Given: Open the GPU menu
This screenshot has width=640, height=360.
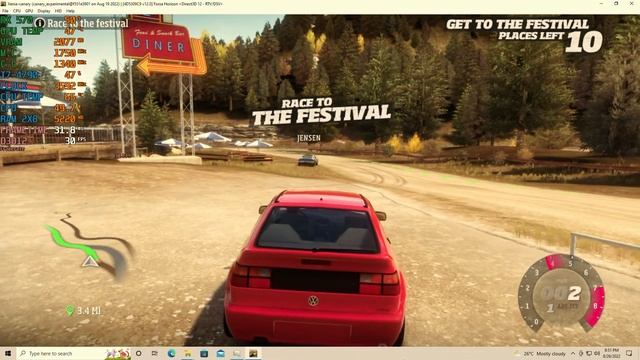Looking at the screenshot, I should [x=29, y=11].
